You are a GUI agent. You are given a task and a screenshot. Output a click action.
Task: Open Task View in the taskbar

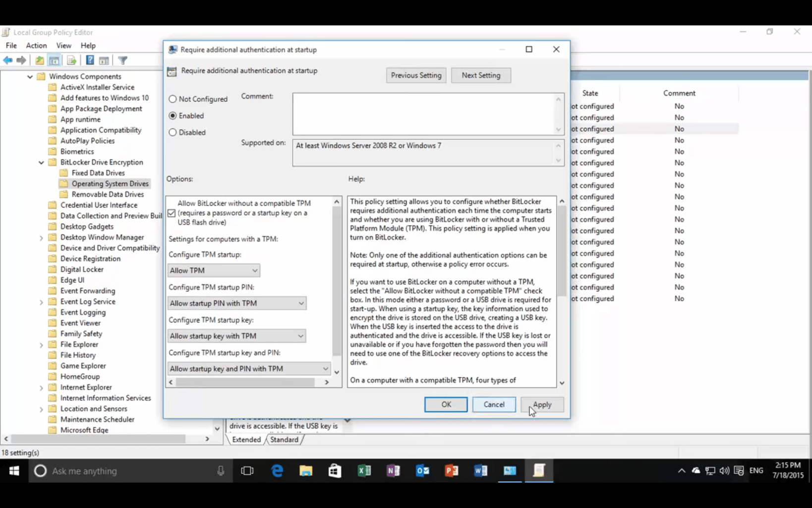click(x=247, y=471)
